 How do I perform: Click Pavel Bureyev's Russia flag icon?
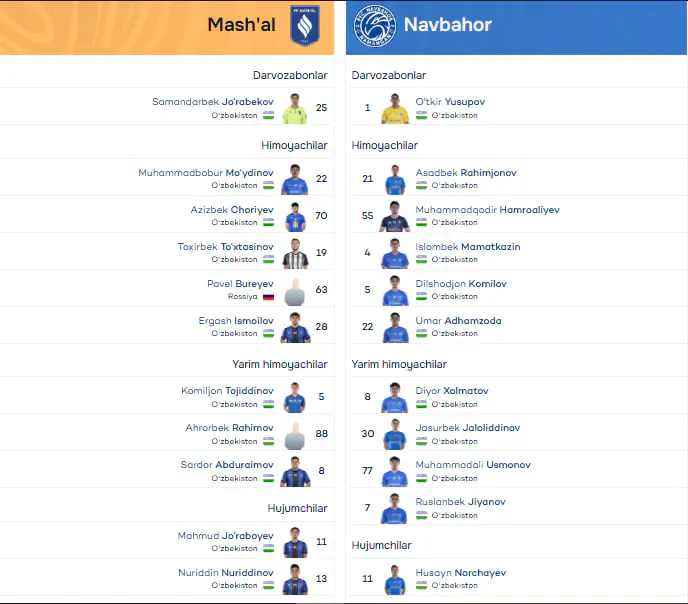pos(269,297)
